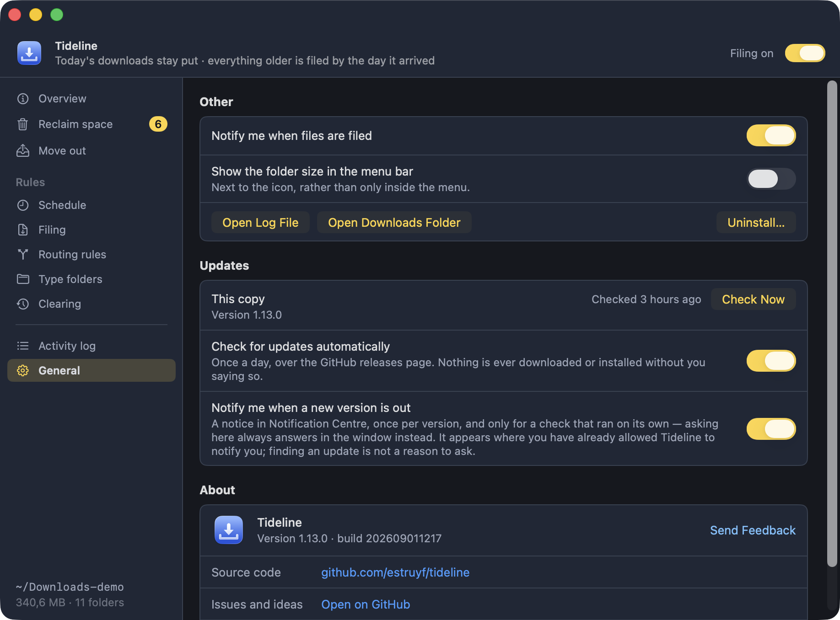Click the Routing rules fork icon

pyautogui.click(x=23, y=255)
